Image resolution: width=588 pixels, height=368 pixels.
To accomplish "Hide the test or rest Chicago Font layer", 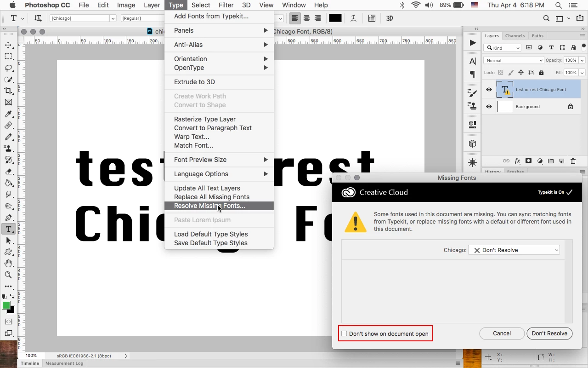I will 489,90.
